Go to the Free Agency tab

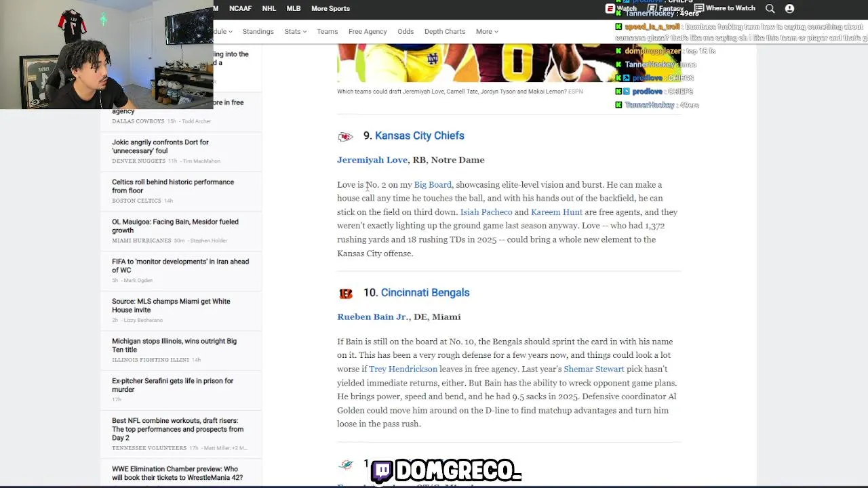[x=368, y=31]
